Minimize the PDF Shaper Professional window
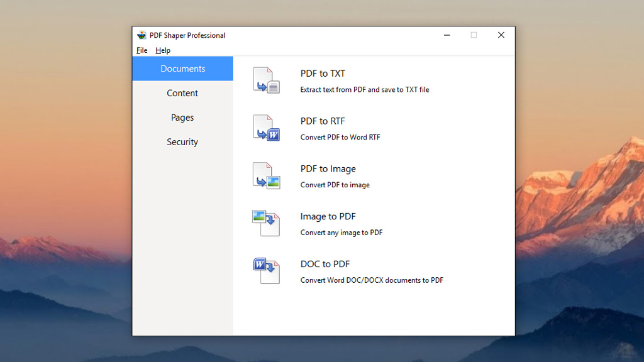 (447, 35)
